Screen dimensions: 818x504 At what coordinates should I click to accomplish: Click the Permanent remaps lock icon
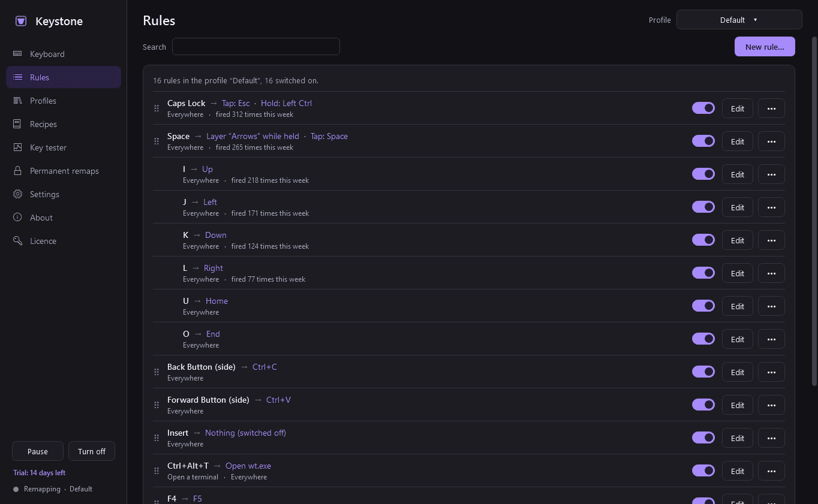pos(17,171)
